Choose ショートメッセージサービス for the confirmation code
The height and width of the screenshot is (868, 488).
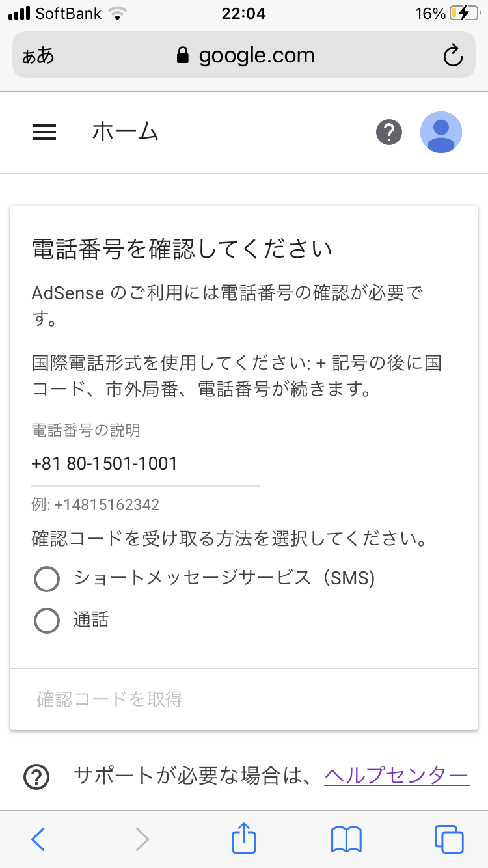click(x=46, y=578)
